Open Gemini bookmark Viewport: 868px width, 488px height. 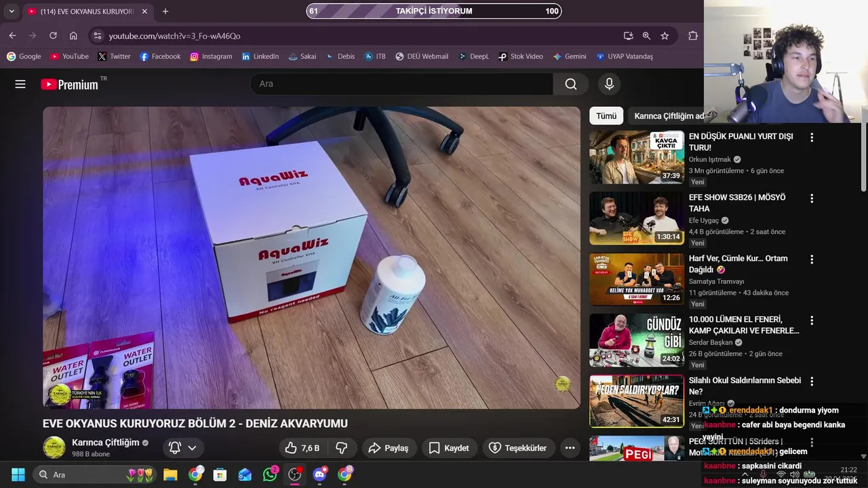(570, 56)
